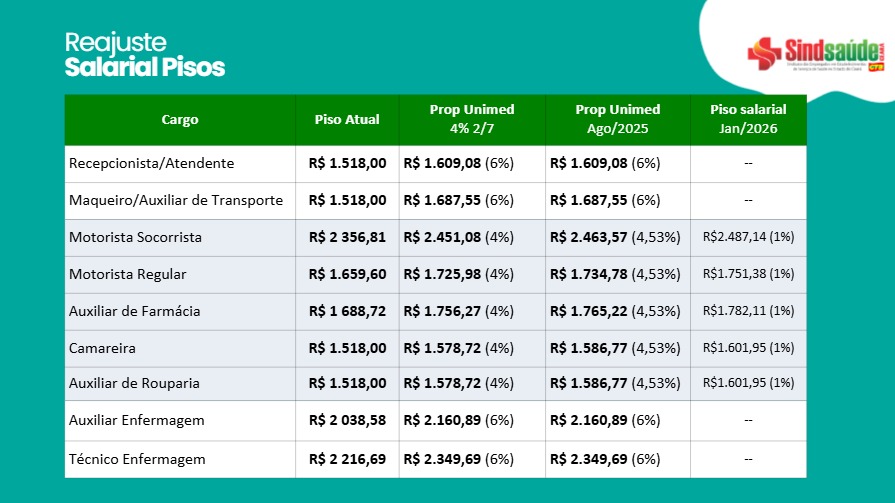This screenshot has height=503, width=895.
Task: Select the Recepcionista/Atendente row label
Action: pyautogui.click(x=151, y=163)
